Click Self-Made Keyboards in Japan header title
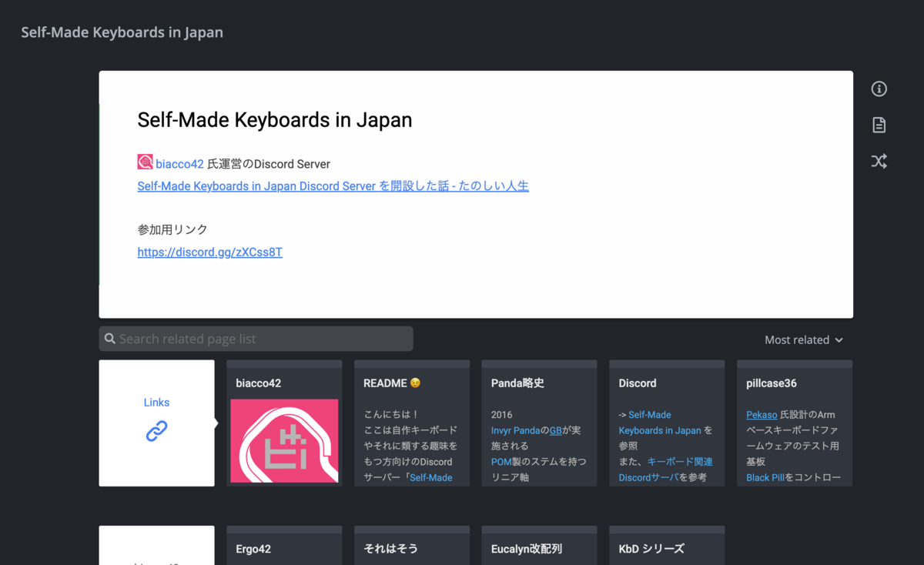The image size is (924, 565). [122, 32]
